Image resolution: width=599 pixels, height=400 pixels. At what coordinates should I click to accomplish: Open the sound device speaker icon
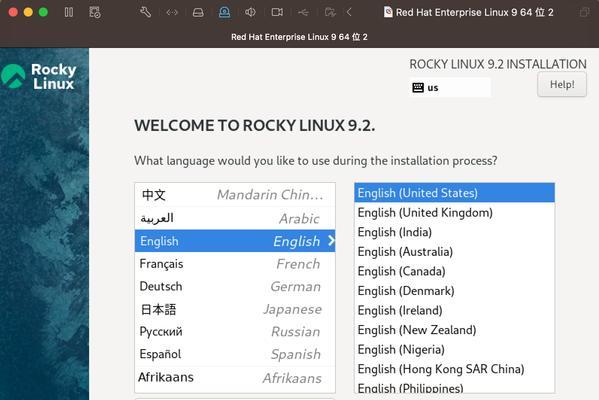tap(250, 12)
